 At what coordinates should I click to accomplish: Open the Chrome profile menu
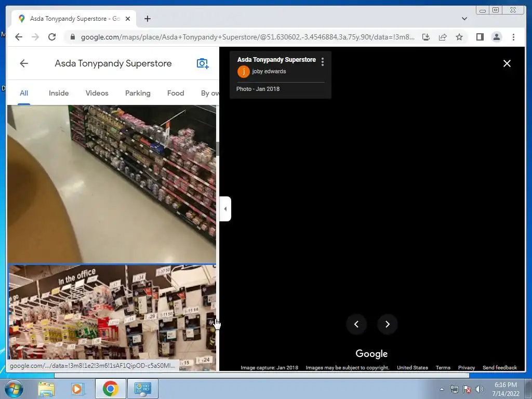496,37
